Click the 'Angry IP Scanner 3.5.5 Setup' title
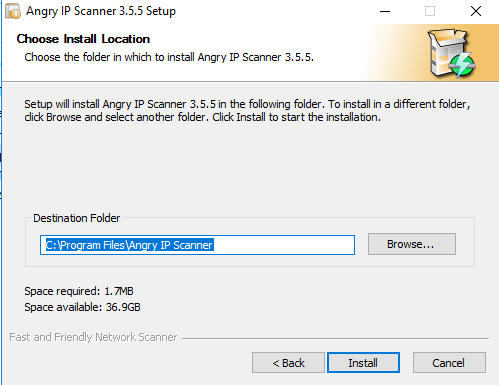 pos(101,11)
